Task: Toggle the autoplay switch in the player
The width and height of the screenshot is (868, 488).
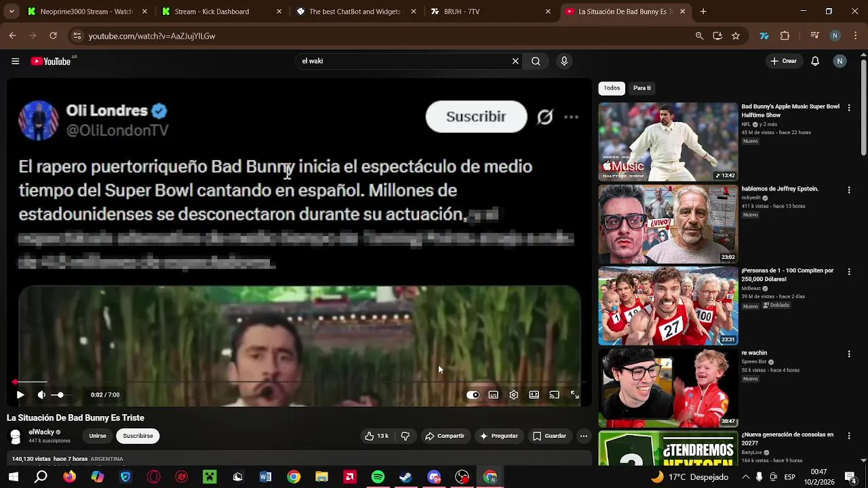Action: [x=473, y=394]
